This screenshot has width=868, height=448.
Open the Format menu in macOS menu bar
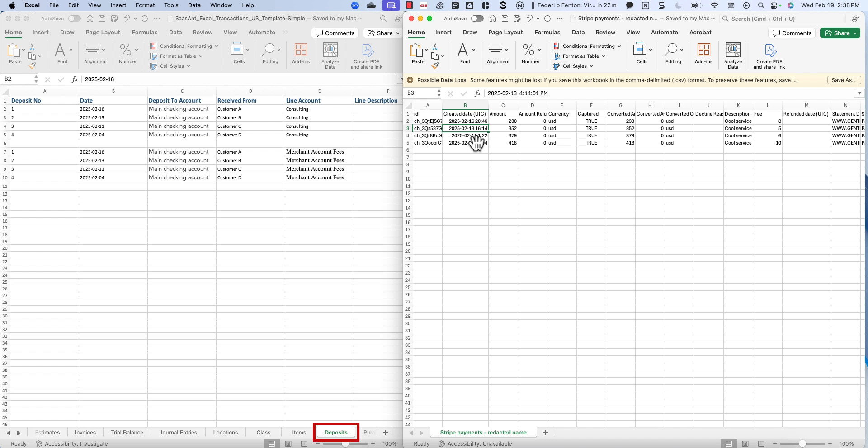[x=145, y=5]
